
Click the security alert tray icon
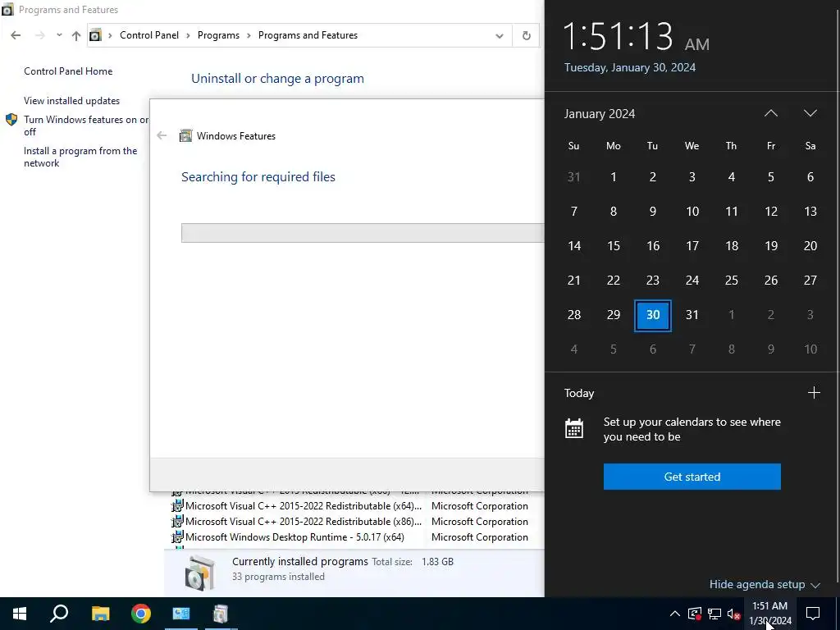695,614
